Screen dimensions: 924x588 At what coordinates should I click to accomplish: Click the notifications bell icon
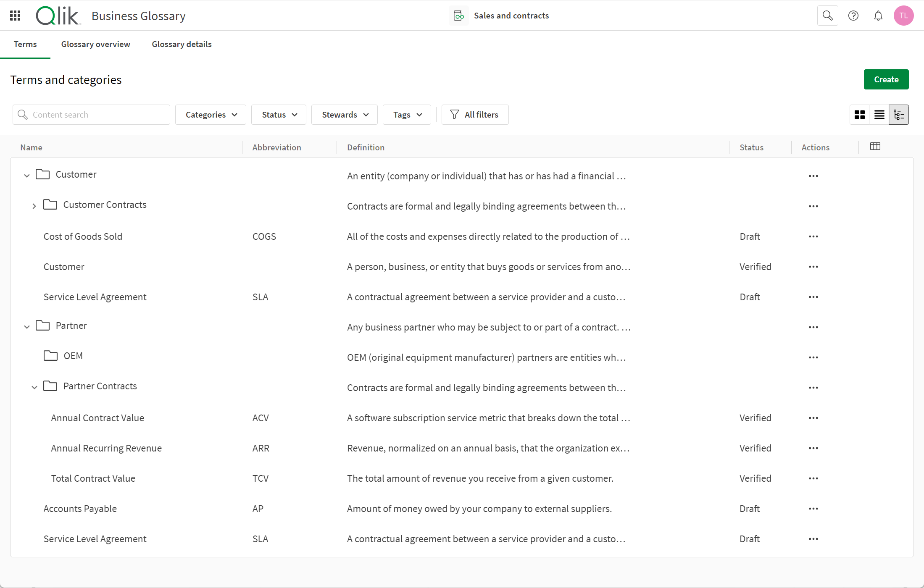878,15
